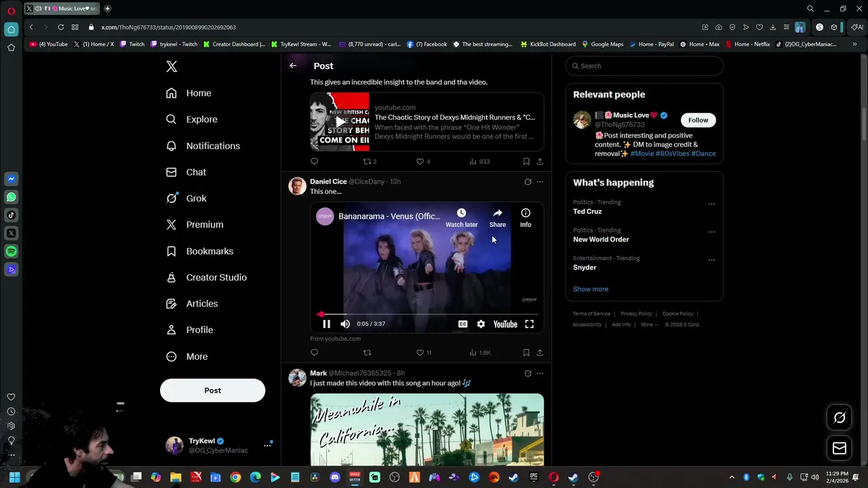Click the Search field
This screenshot has height=488, width=868.
(644, 66)
